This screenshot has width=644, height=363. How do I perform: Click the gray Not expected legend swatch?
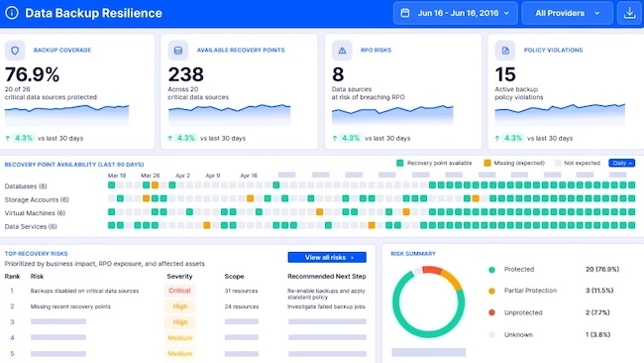coord(558,164)
